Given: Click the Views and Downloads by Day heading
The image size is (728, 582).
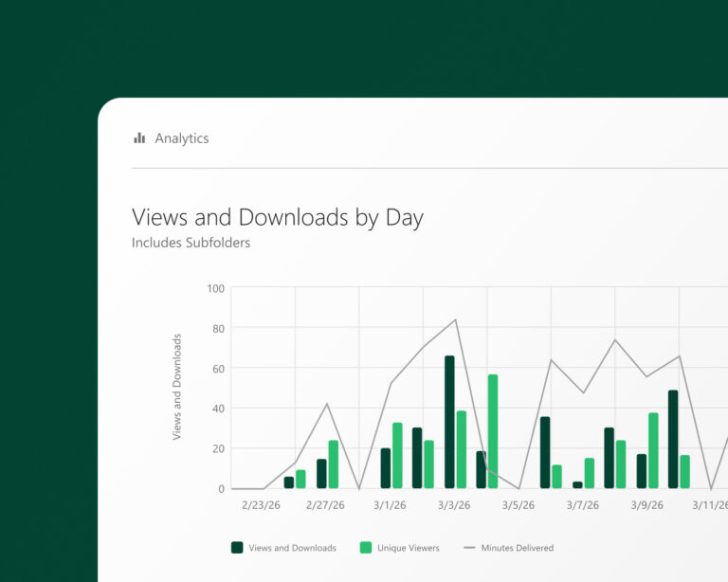Looking at the screenshot, I should point(278,217).
